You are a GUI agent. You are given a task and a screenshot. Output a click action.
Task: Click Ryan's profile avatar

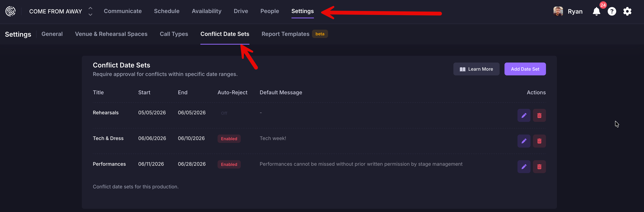[558, 11]
